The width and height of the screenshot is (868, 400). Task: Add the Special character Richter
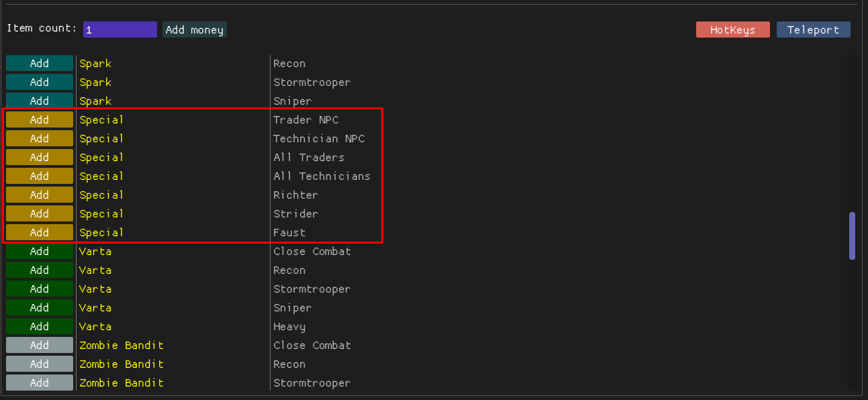40,195
